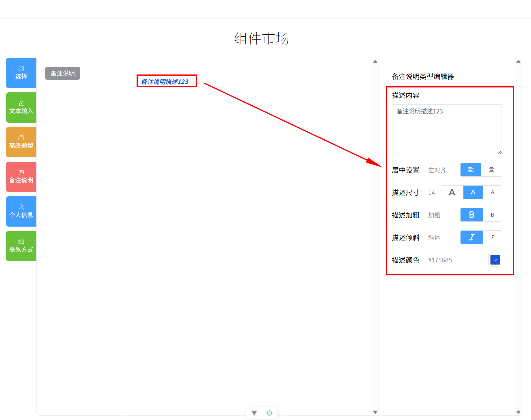Click the Vue devtools icon at bottom
The image size is (531, 420).
point(254,413)
